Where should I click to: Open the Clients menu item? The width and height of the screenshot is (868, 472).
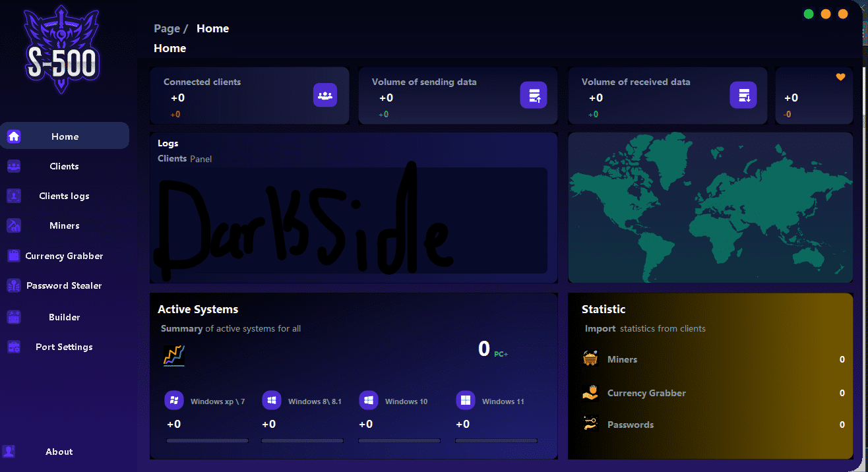65,166
